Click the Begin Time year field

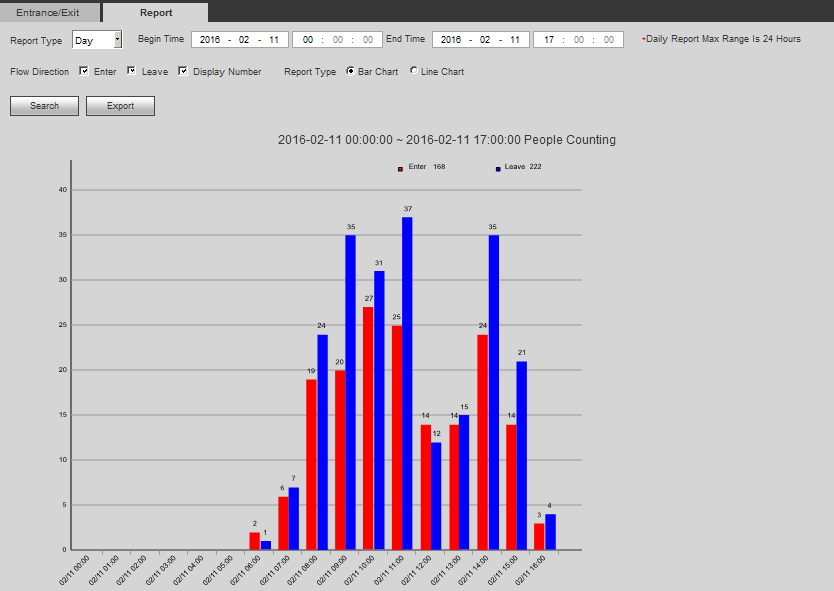pyautogui.click(x=210, y=40)
